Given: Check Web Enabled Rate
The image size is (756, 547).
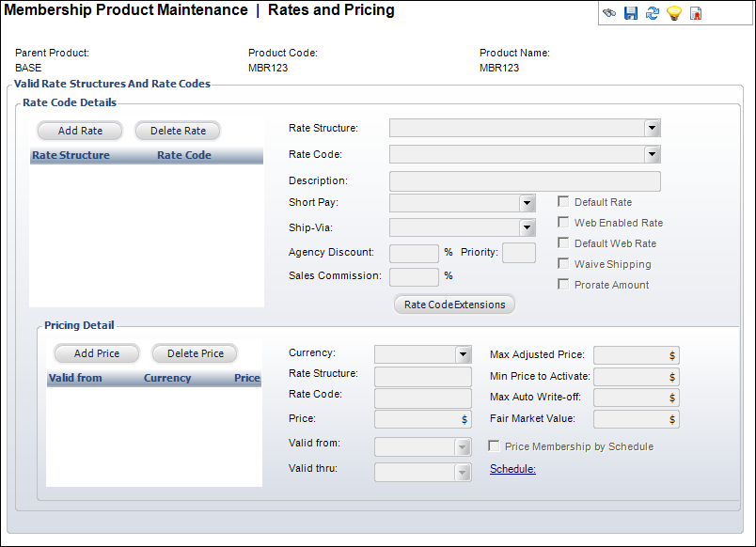Looking at the screenshot, I should pos(562,223).
